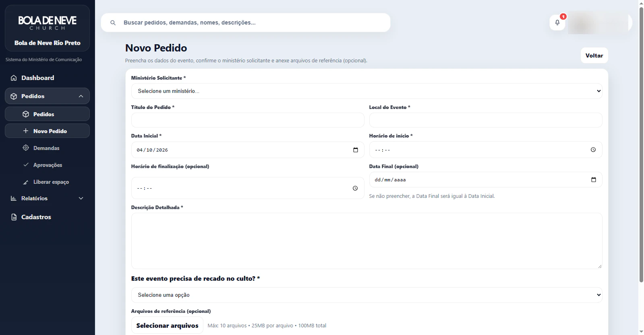Open clock picker for Horário de finalização
The image size is (644, 335).
tap(355, 188)
